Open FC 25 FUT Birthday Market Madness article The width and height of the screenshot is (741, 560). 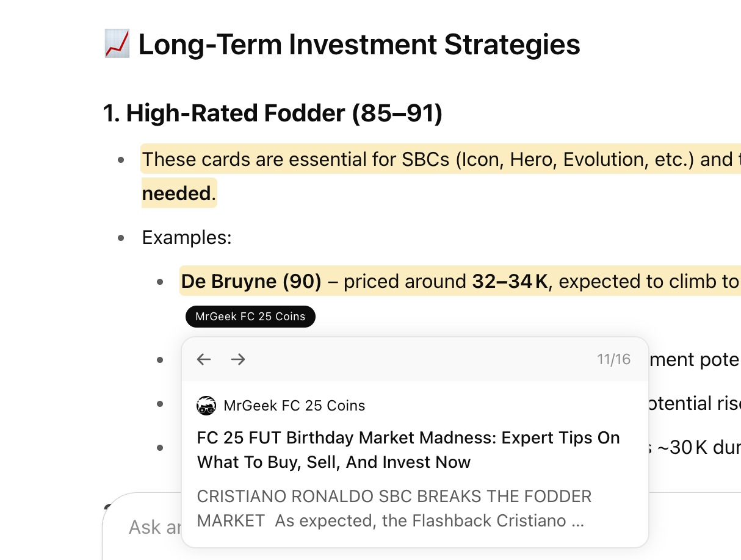[x=408, y=450]
